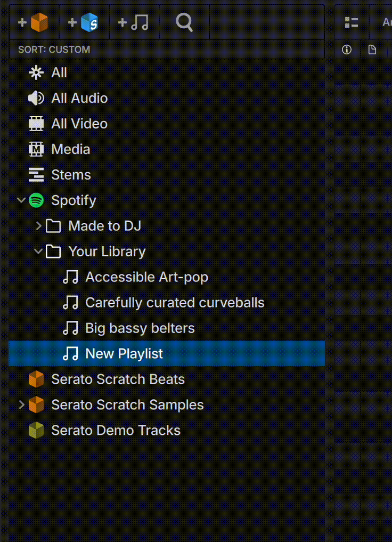Select the All Video row
The width and height of the screenshot is (392, 542).
click(167, 124)
